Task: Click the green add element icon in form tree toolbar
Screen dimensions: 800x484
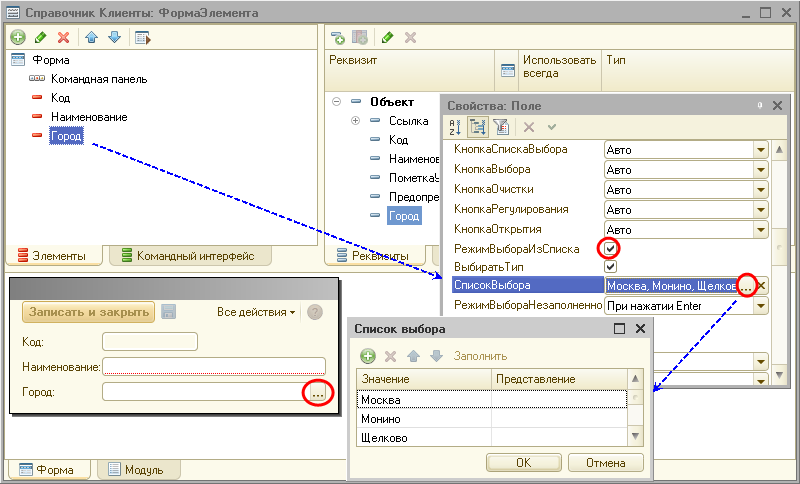Action: pyautogui.click(x=18, y=37)
